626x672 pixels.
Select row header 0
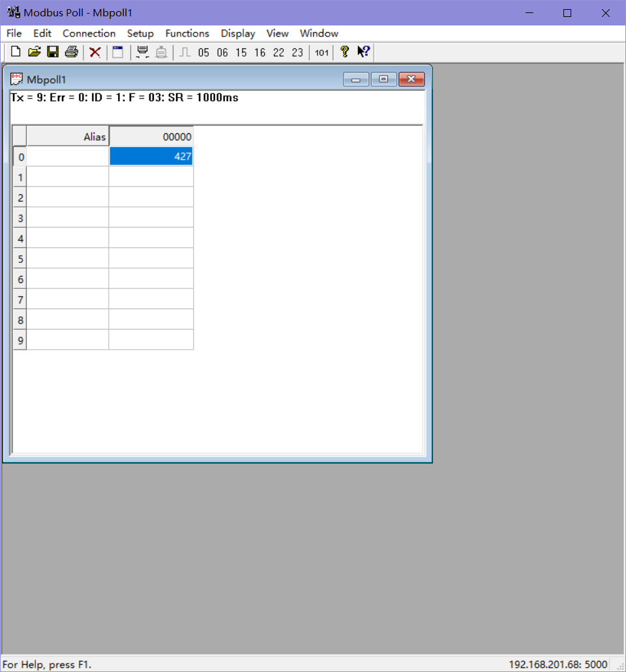tap(20, 157)
